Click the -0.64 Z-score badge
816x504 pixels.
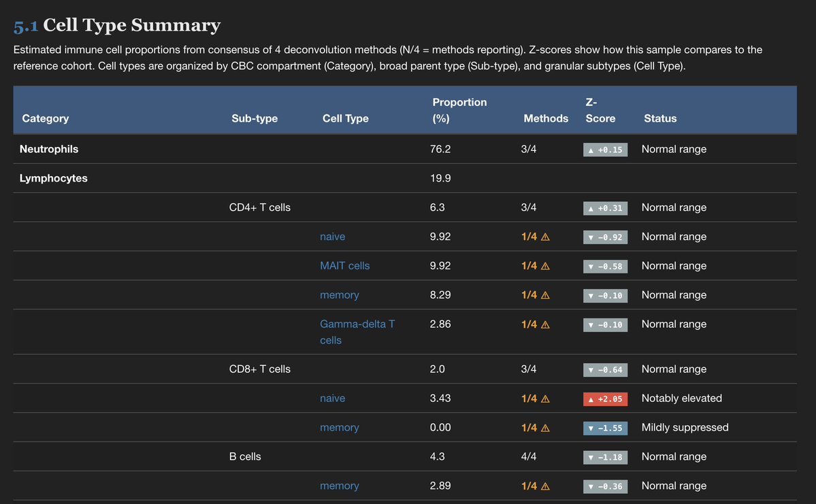pyautogui.click(x=605, y=370)
